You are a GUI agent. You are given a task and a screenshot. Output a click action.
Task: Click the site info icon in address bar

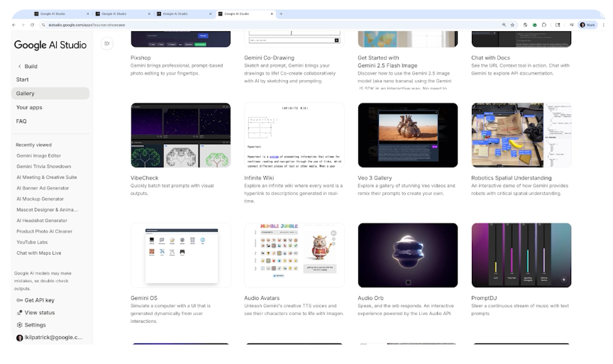pyautogui.click(x=43, y=25)
